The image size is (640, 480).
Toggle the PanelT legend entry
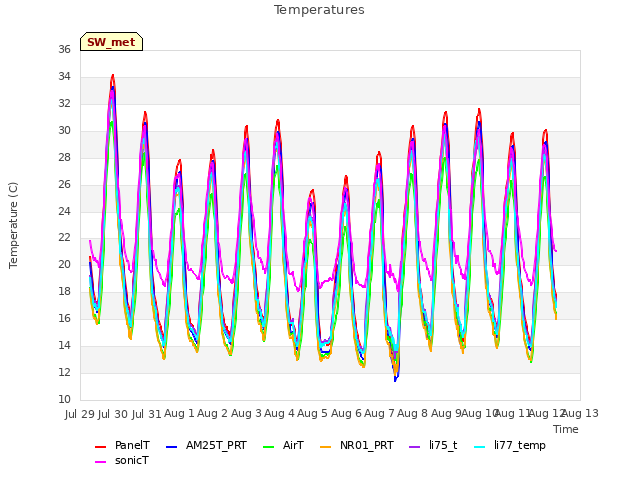point(122,445)
